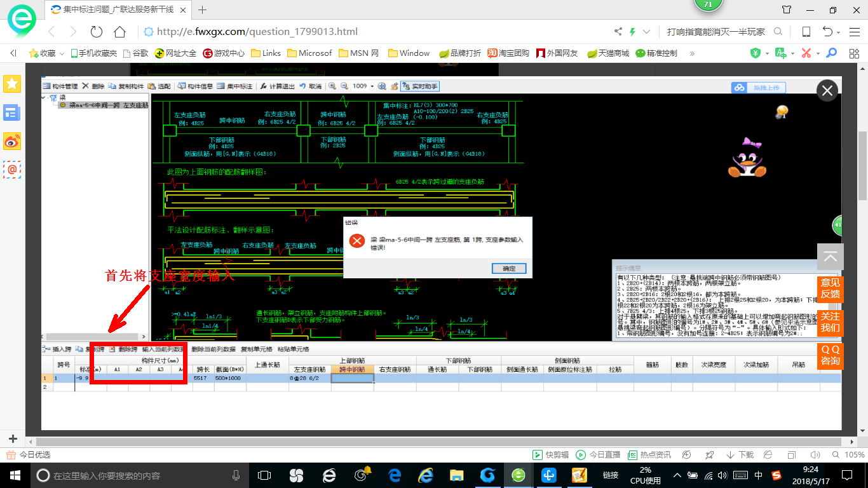Click the 中 input method indicator

click(x=759, y=475)
